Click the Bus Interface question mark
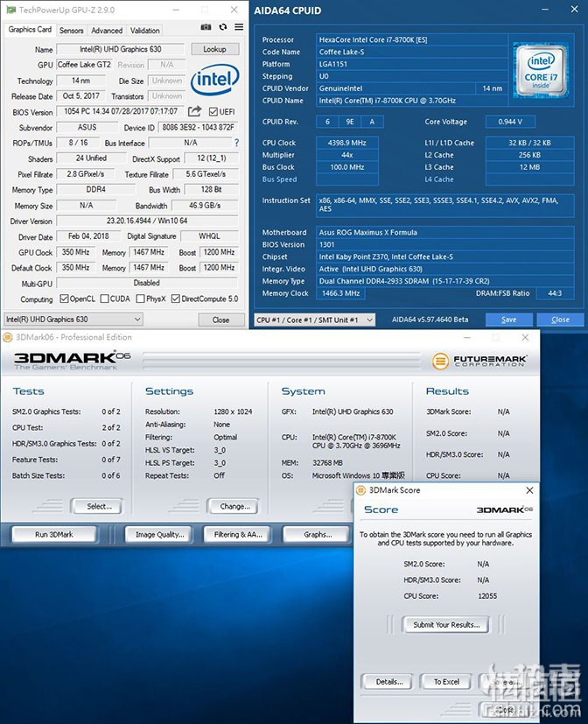The image size is (588, 724). (237, 143)
